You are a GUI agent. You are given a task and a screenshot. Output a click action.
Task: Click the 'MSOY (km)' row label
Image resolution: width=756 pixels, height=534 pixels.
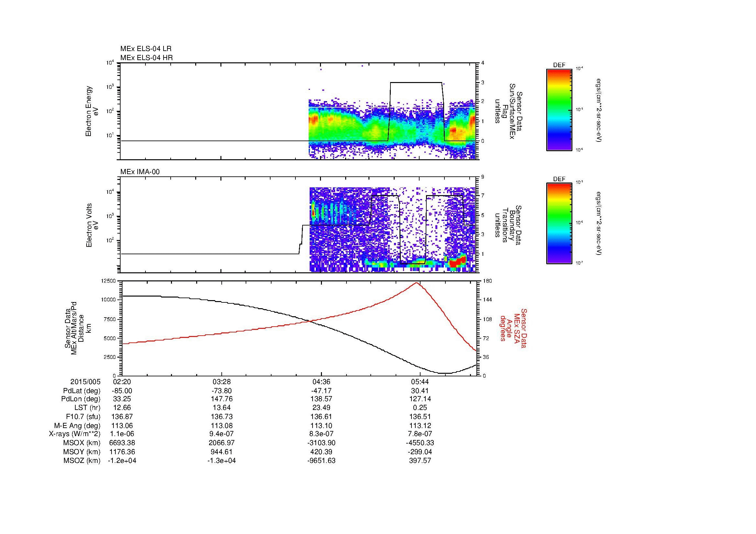tap(82, 452)
